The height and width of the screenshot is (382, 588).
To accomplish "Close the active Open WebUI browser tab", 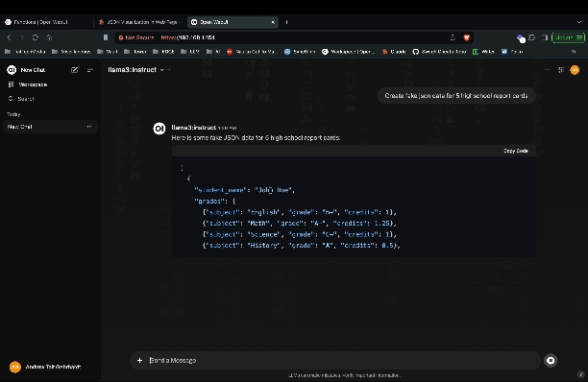I will pos(273,22).
